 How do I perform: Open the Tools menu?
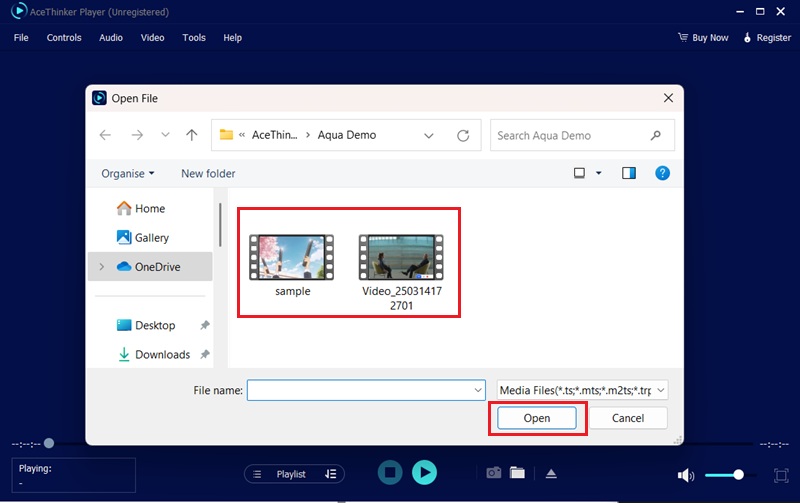[x=194, y=38]
